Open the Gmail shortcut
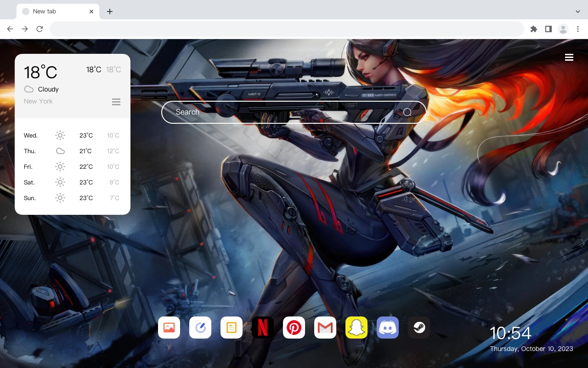588x368 pixels. (325, 328)
